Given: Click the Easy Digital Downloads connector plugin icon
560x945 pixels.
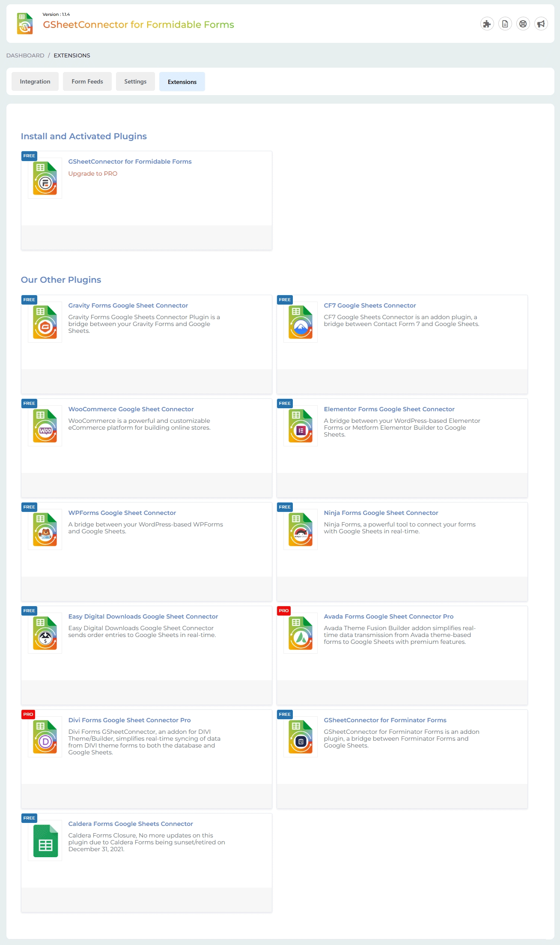Looking at the screenshot, I should click(45, 633).
